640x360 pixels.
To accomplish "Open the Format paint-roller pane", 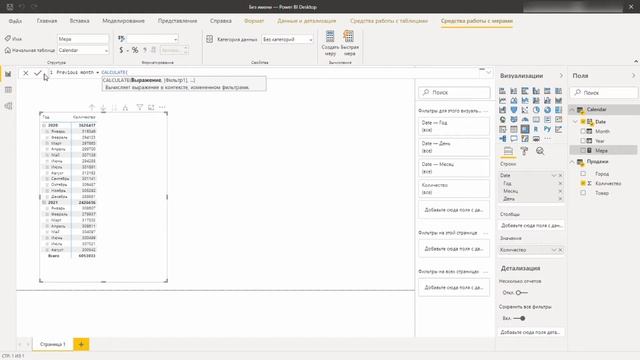I will click(524, 151).
